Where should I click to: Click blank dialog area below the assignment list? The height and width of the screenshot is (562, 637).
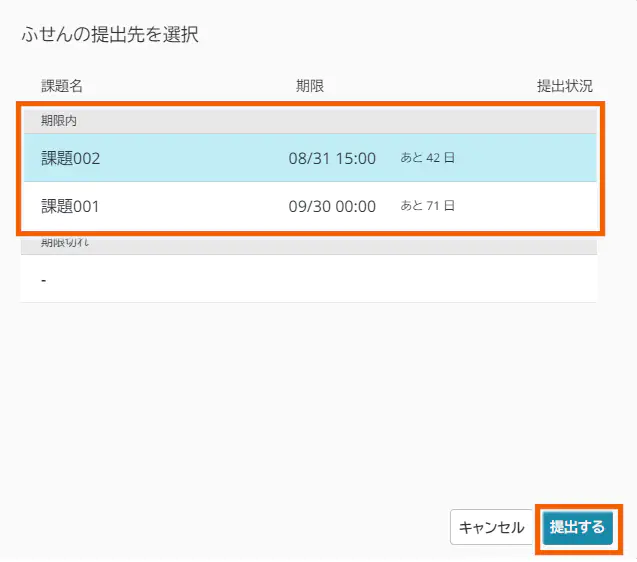click(308, 400)
